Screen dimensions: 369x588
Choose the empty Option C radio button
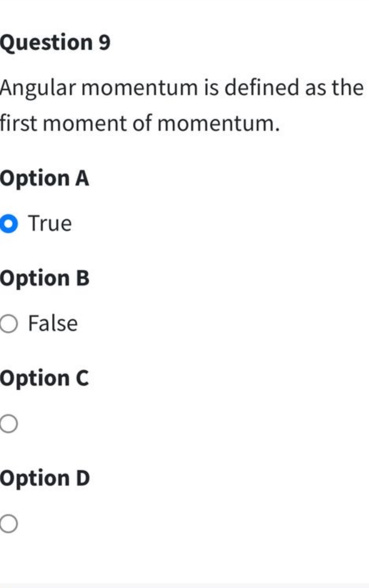[x=10, y=424]
